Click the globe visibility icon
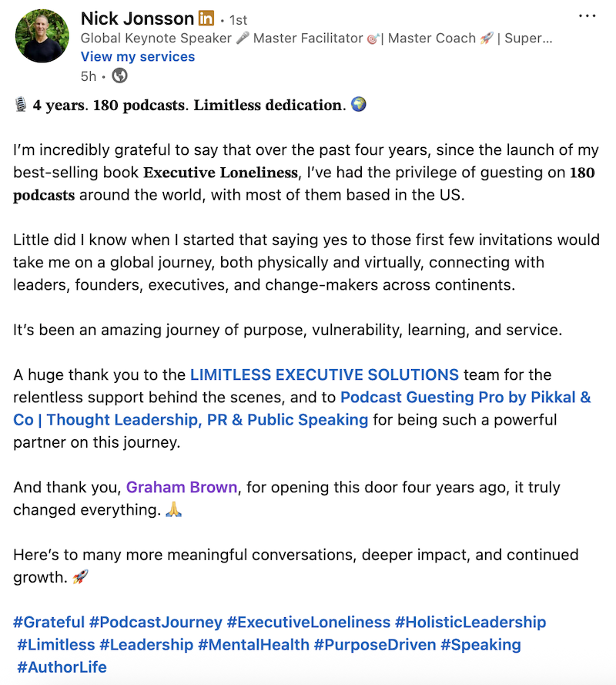Screen dimensions: 616x685 pos(119,76)
